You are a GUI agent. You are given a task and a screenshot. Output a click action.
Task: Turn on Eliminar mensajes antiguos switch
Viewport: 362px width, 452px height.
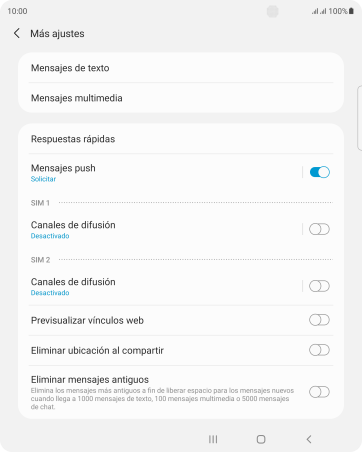319,392
